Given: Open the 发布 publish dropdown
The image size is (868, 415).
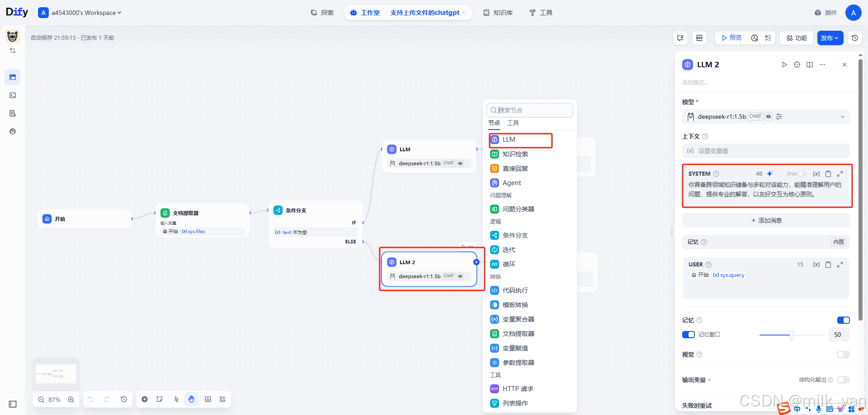Looking at the screenshot, I should pos(830,38).
